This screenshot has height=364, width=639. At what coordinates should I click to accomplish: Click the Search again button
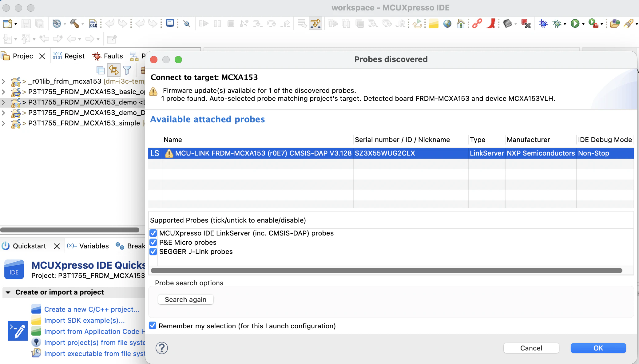pyautogui.click(x=185, y=299)
